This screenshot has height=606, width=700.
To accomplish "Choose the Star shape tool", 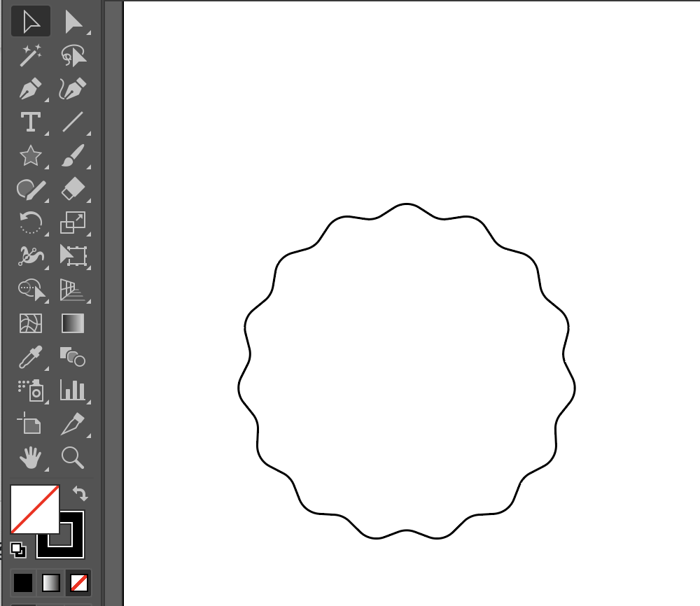I will tap(30, 155).
